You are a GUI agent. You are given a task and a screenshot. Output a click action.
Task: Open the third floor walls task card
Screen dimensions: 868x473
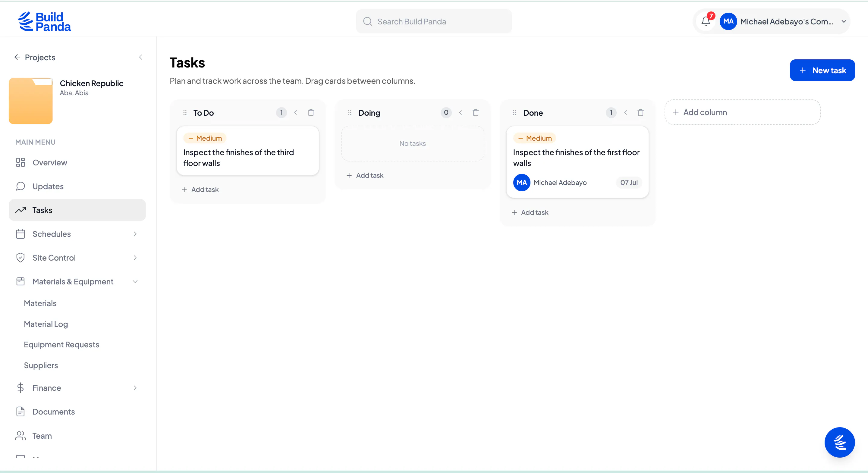(x=247, y=151)
